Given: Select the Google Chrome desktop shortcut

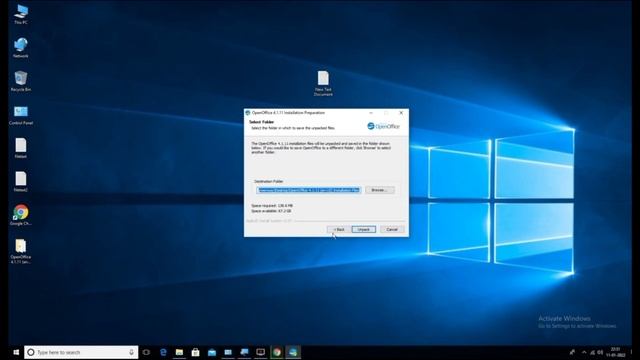Looking at the screenshot, I should [x=21, y=215].
